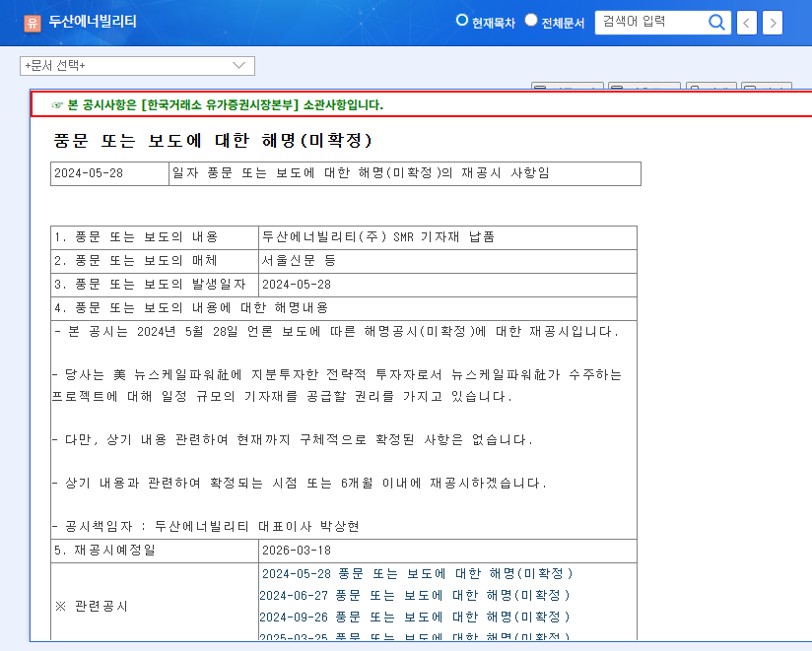Select the 전체문서 radio button
Screen dimensions: 812x651
[531, 20]
